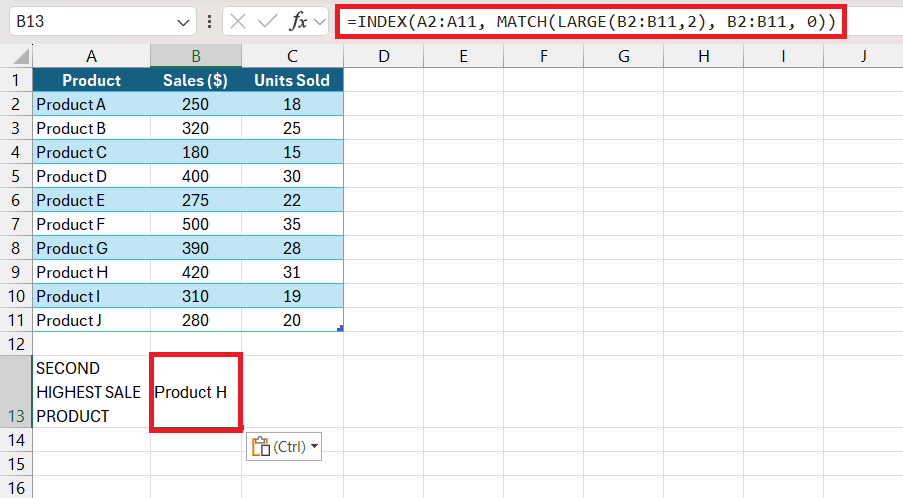Click units sold value 35
This screenshot has width=903, height=498.
(293, 224)
